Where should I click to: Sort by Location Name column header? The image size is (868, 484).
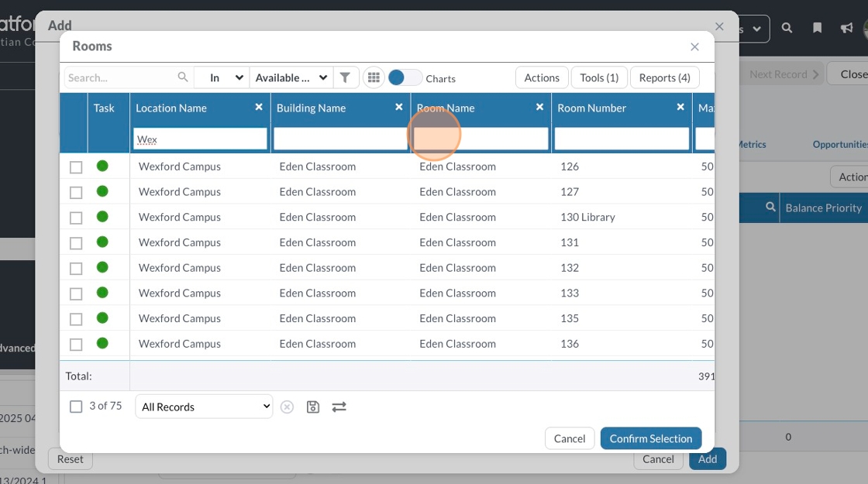point(171,108)
